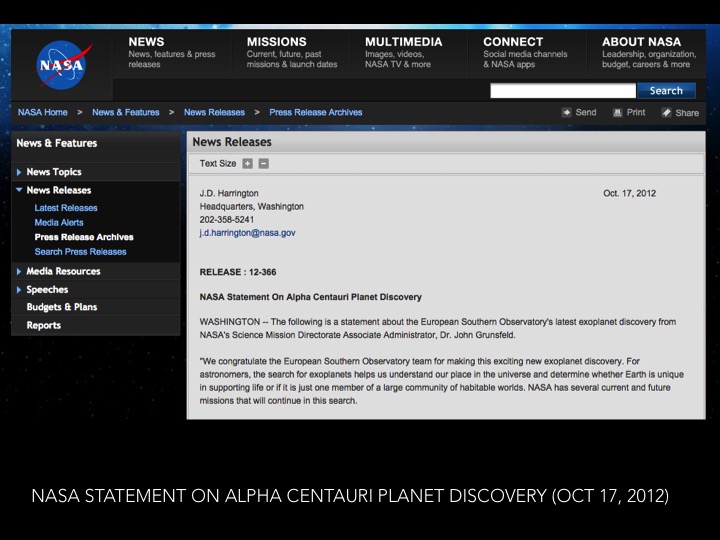Image resolution: width=720 pixels, height=540 pixels.
Task: Click the Print printer icon
Action: click(x=617, y=112)
